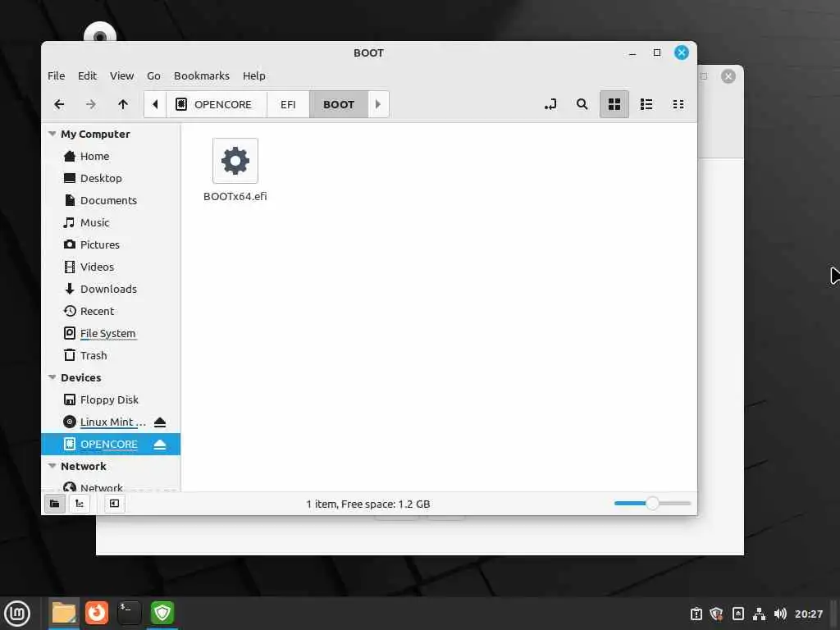
Task: Open the network tray icon
Action: (x=759, y=614)
